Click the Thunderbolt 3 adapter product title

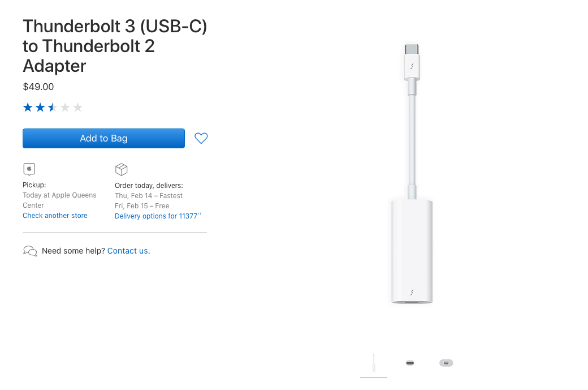click(x=115, y=46)
